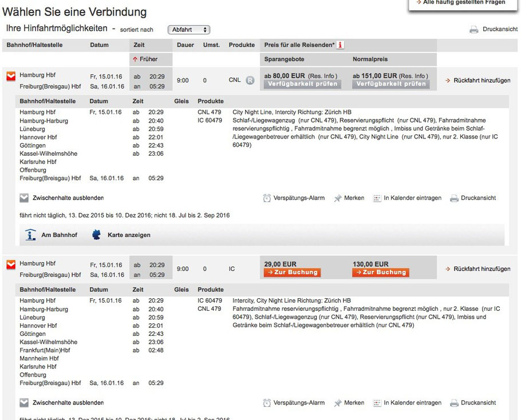Set Verspätungs-Alarm for the IC connection
Image resolution: width=521 pixels, height=420 pixels.
(x=299, y=403)
